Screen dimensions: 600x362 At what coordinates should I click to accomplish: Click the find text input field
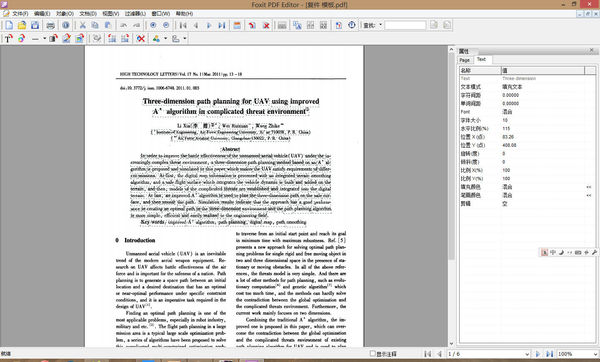pyautogui.click(x=405, y=25)
